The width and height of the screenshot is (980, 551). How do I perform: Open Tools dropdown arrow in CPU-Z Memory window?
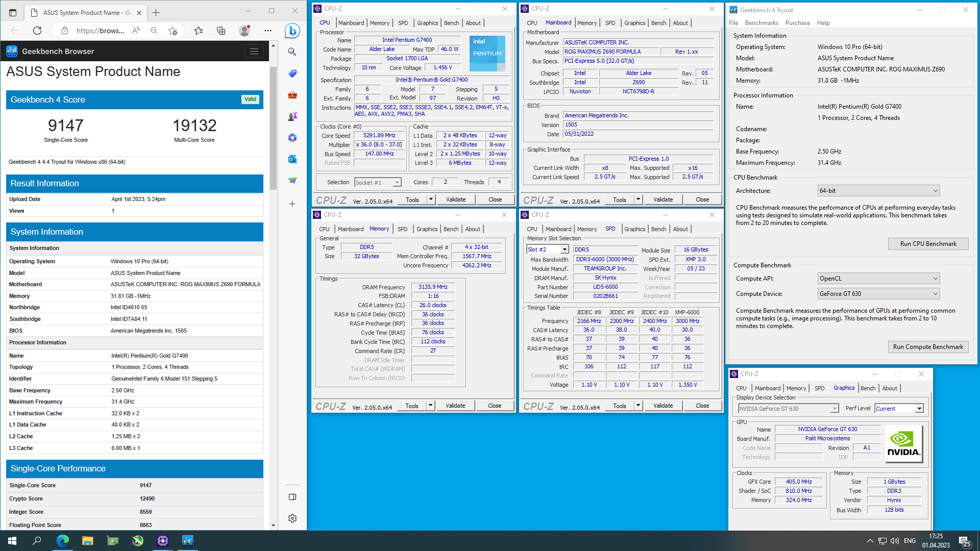[430, 406]
